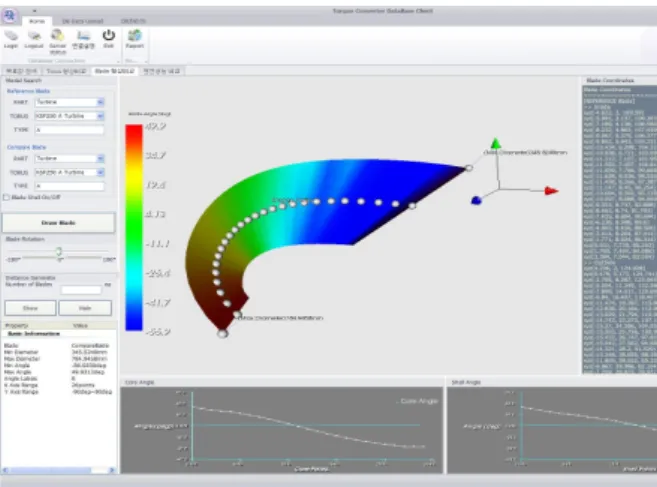This screenshot has width=657, height=487.
Task: Click the X Axis Range property row
Action: tap(58, 385)
